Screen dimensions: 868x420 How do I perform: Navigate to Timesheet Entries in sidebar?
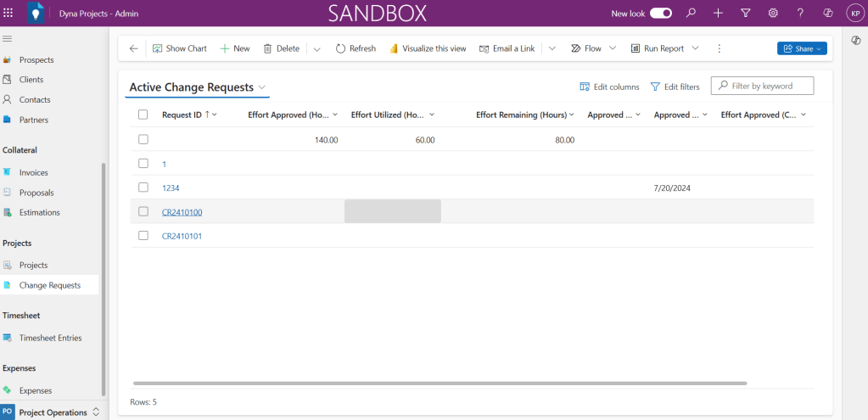click(x=50, y=338)
